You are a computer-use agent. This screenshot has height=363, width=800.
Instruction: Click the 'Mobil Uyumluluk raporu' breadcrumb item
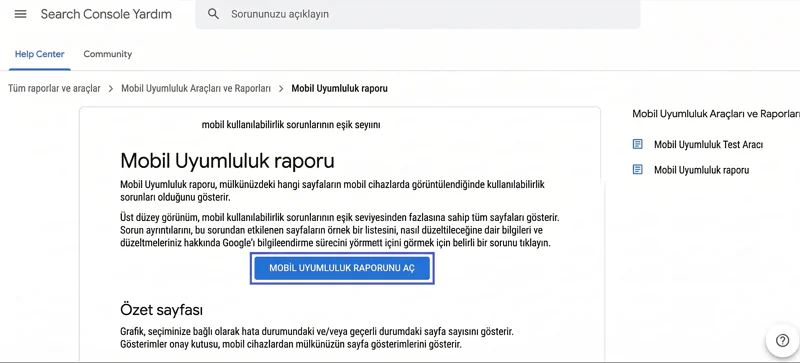(339, 88)
